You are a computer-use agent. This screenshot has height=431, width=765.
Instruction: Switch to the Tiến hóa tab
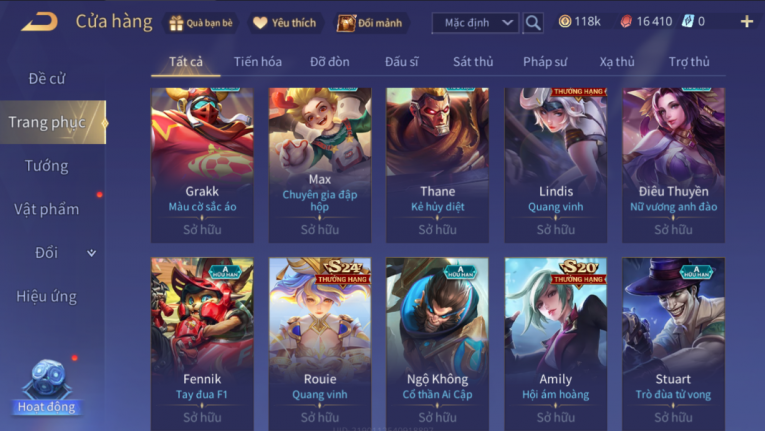pos(258,62)
